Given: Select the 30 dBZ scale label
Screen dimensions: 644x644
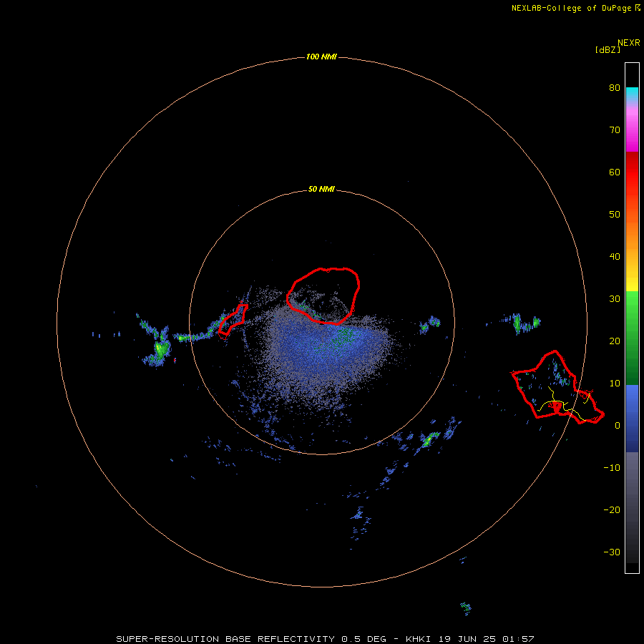Looking at the screenshot, I should (x=615, y=299).
